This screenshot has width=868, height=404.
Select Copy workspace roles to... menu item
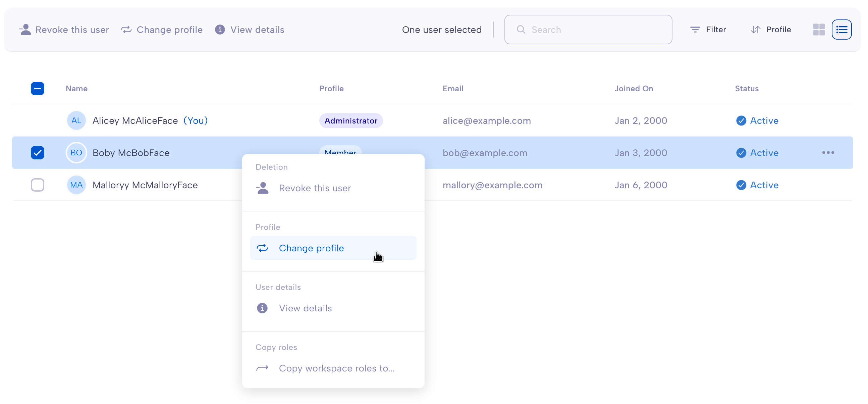[333, 368]
